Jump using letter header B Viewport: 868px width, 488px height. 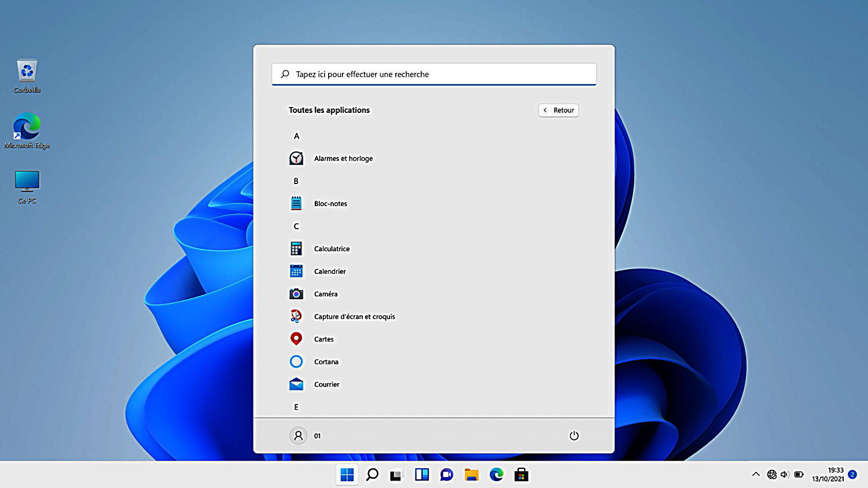[x=296, y=181]
